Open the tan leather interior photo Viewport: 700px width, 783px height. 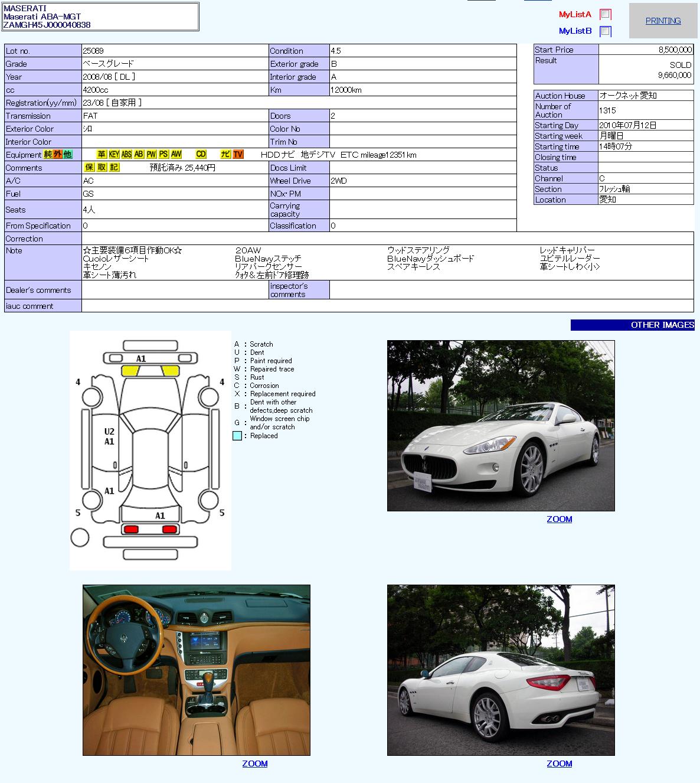(197, 670)
